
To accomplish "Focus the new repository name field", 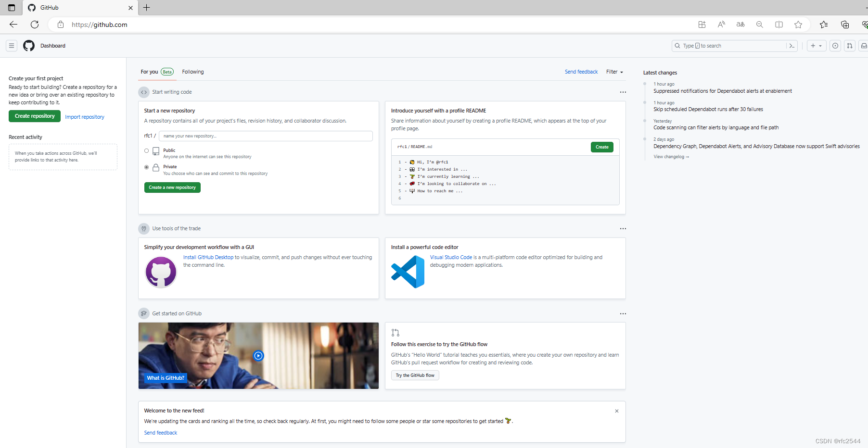I will click(x=266, y=136).
